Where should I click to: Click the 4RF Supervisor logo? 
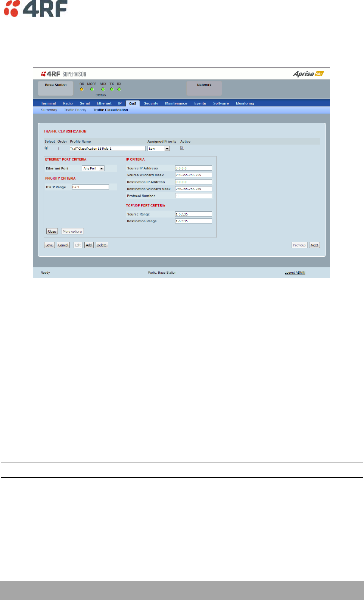63,74
